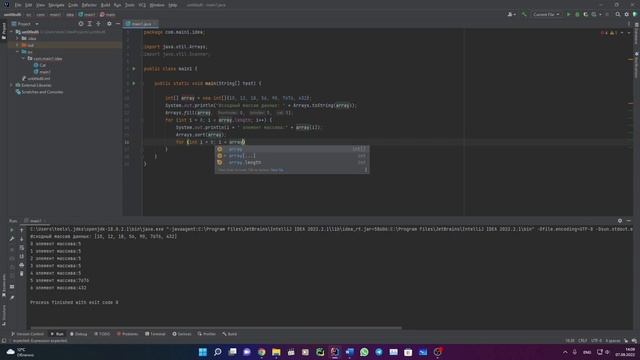Toggle scroll to end icon in Run panel
The width and height of the screenshot is (640, 360).
[22, 256]
